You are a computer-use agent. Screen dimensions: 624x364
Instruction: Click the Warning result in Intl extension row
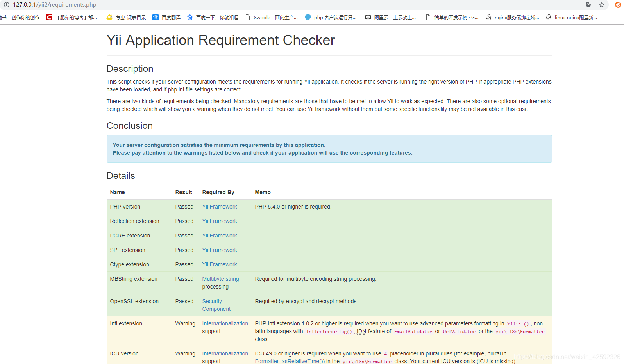[185, 323]
